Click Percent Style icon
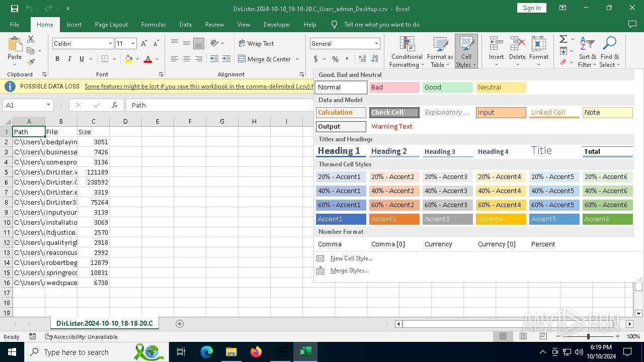644x362 pixels. [x=335, y=59]
